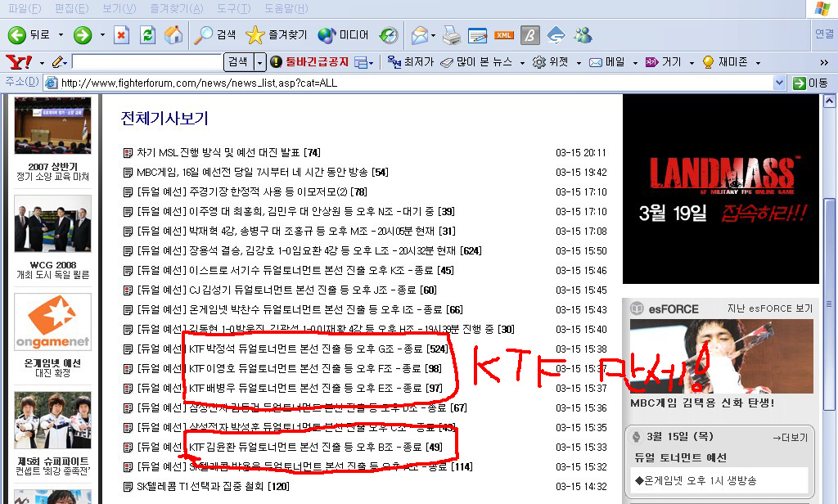Expand the 위젯 dropdown arrow

tap(579, 63)
